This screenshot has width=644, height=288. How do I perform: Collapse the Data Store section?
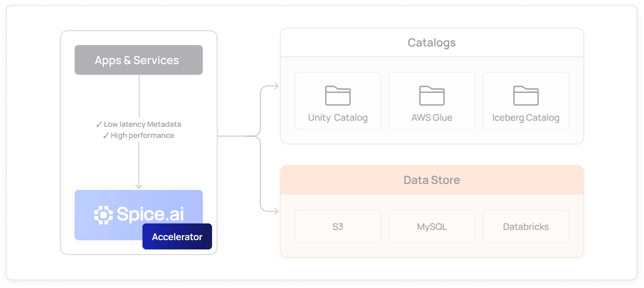tap(431, 211)
